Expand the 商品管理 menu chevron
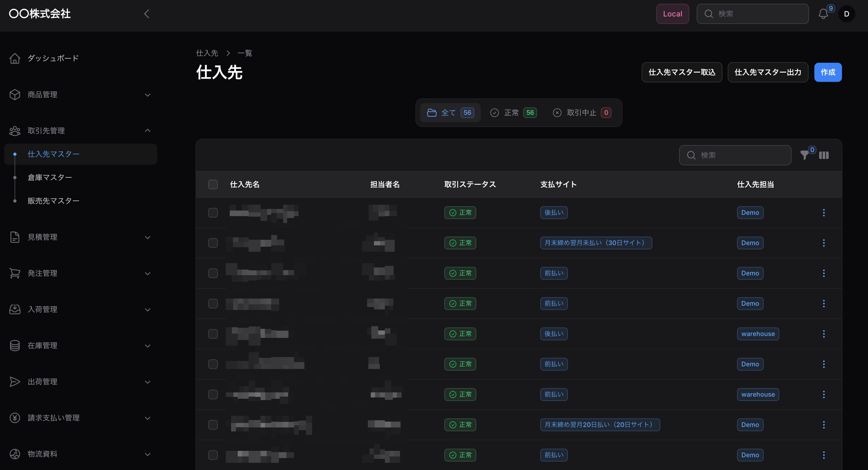 click(x=148, y=95)
